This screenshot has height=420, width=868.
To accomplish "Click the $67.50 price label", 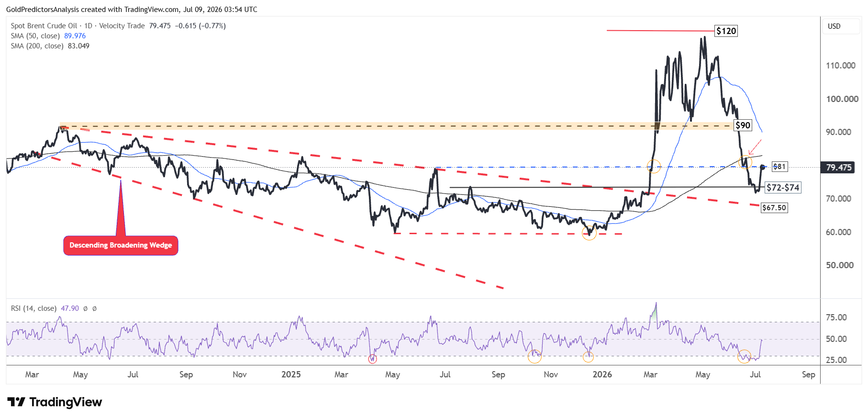I will [774, 208].
